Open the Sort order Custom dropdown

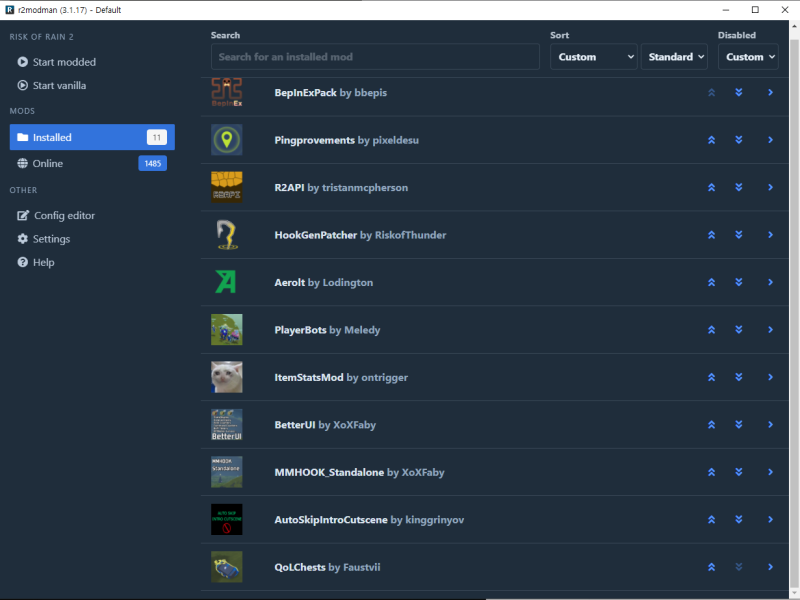[593, 57]
